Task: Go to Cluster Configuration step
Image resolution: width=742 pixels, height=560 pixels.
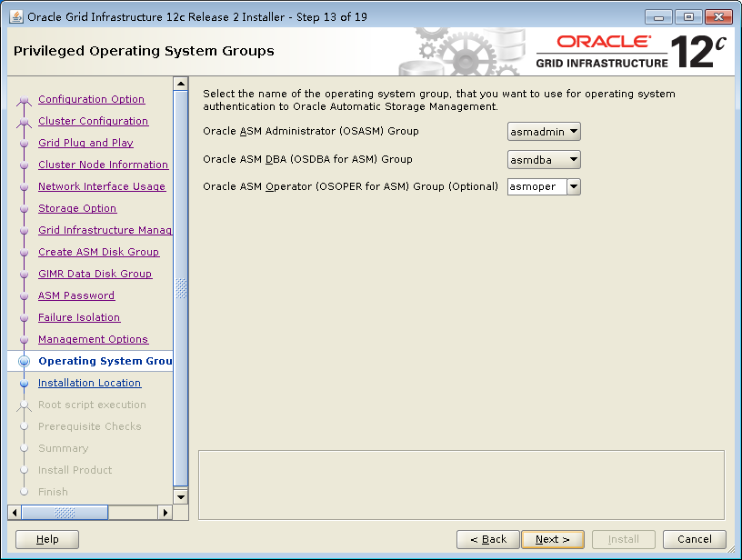Action: pos(94,121)
